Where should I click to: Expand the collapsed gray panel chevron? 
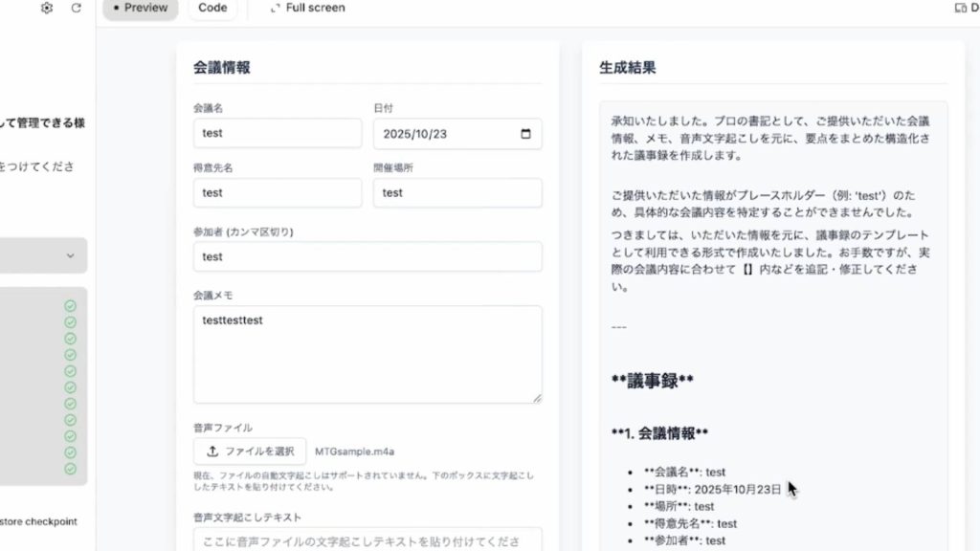[70, 255]
